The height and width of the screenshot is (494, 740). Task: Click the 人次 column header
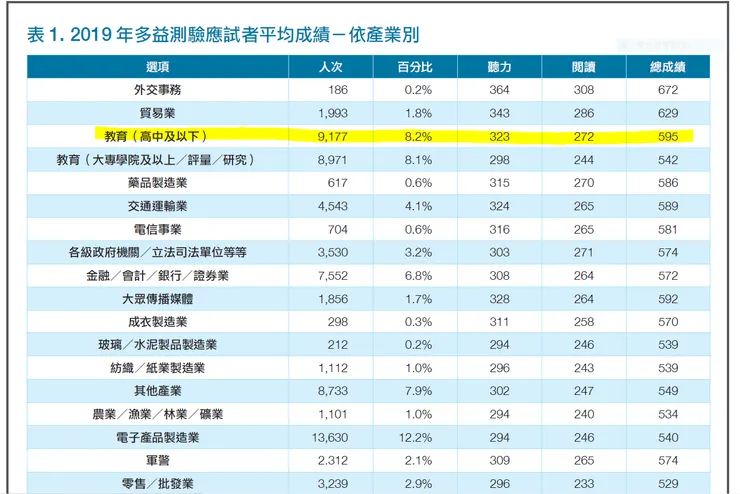(x=331, y=67)
